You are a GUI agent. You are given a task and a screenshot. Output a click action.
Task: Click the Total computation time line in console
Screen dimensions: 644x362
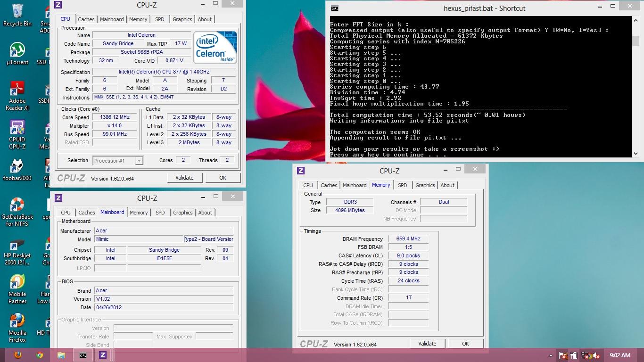(428, 115)
